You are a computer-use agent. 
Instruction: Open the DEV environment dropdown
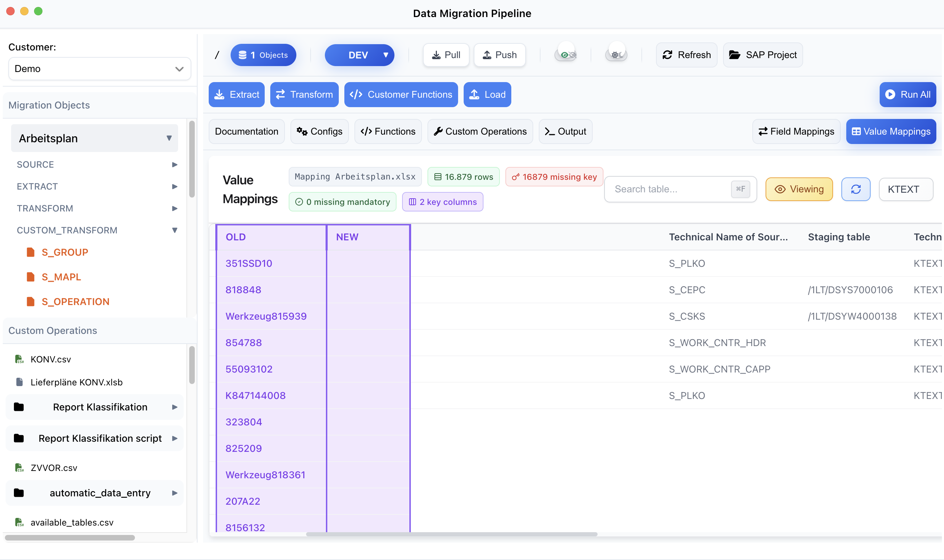click(359, 55)
